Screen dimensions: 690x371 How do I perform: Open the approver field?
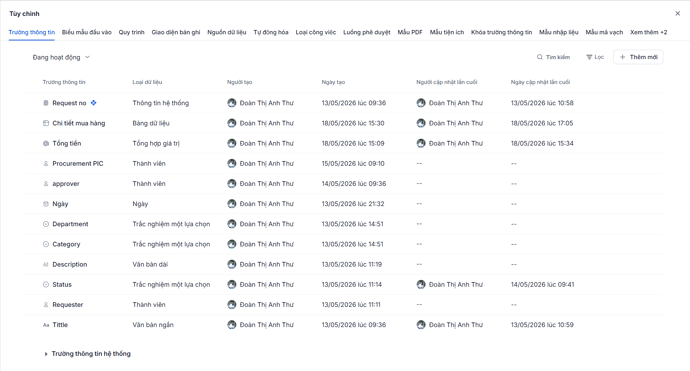coord(66,184)
